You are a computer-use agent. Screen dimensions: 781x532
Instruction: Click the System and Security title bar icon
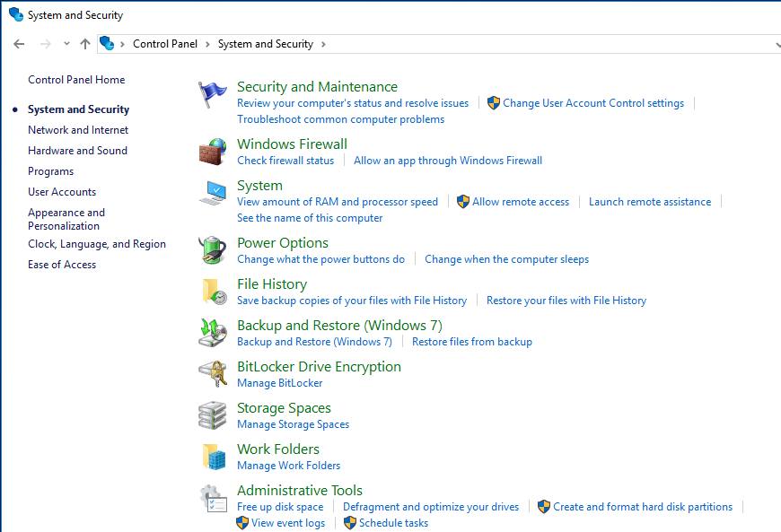pyautogui.click(x=16, y=14)
